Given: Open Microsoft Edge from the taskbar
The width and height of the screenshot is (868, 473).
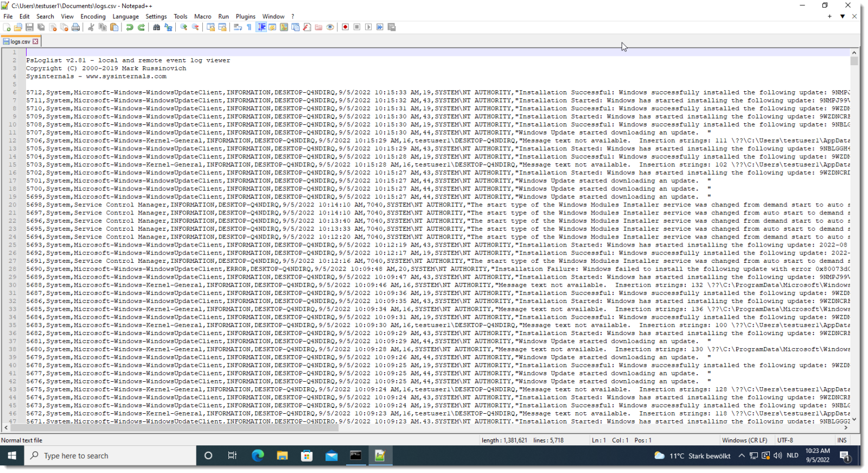Looking at the screenshot, I should tap(258, 456).
